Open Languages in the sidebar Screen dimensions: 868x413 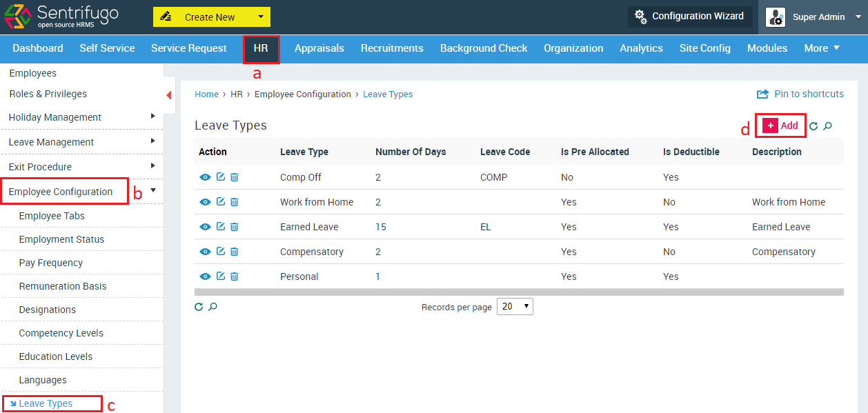pos(43,380)
